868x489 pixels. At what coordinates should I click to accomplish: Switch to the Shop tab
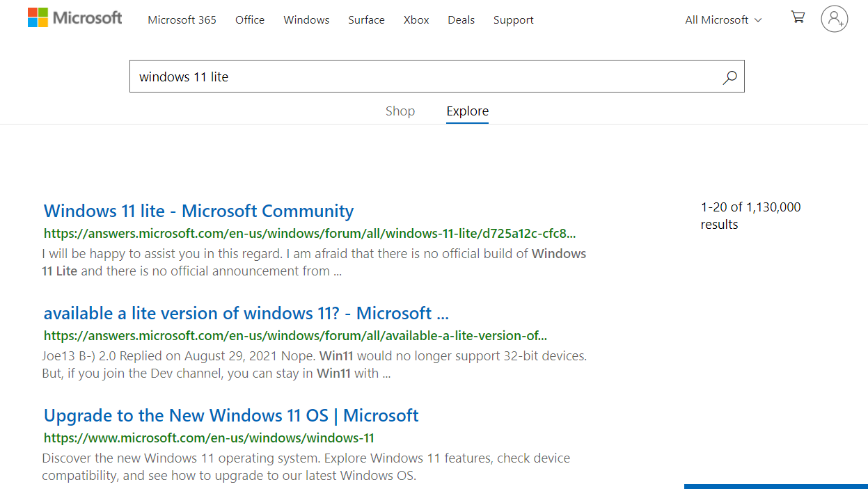(400, 111)
